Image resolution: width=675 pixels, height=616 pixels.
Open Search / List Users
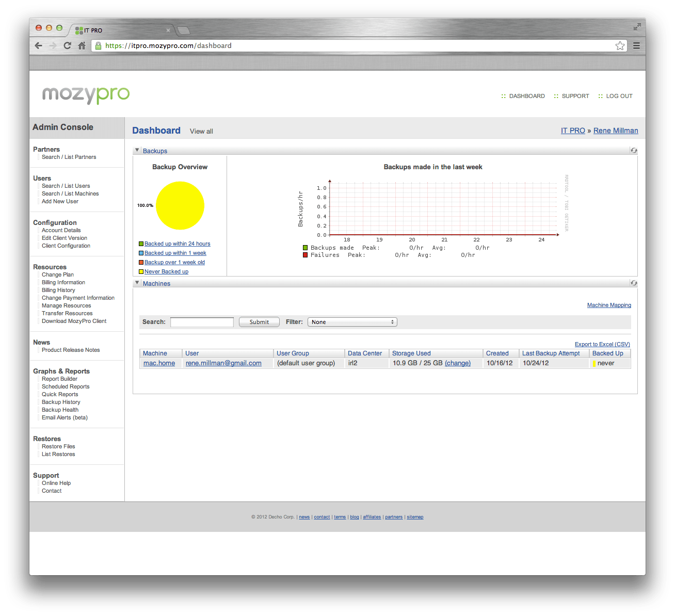(x=66, y=186)
